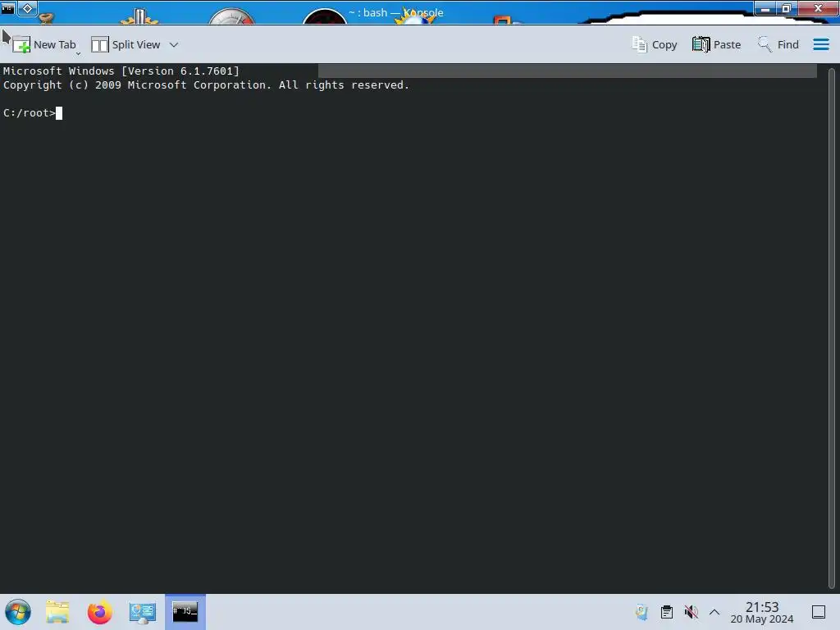
Task: Click the Paste toolbar button
Action: point(716,45)
